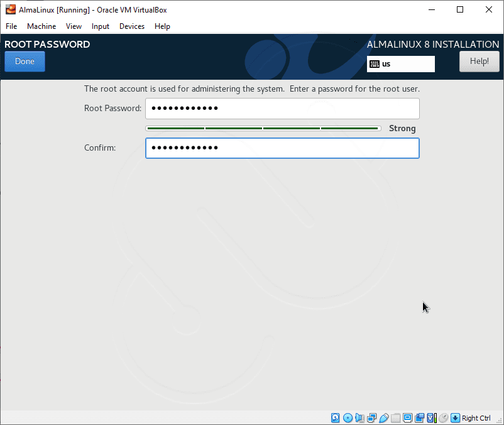The image size is (504, 425).
Task: Click the optical disc status icon
Action: [x=348, y=417]
